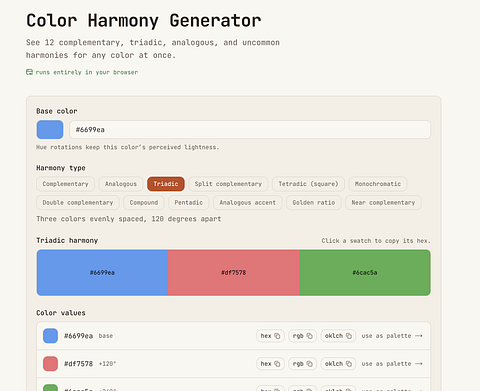Select the Analogous harmony type
The height and width of the screenshot is (391, 480).
tap(121, 184)
